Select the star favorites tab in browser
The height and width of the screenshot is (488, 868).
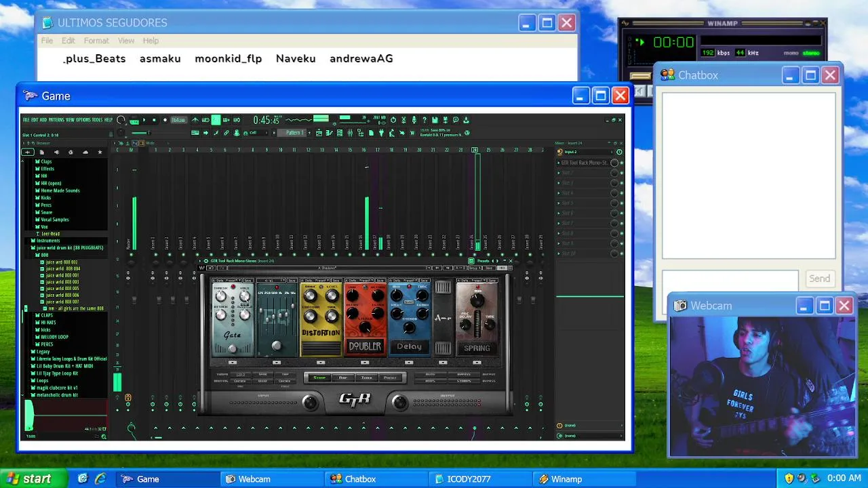100,152
